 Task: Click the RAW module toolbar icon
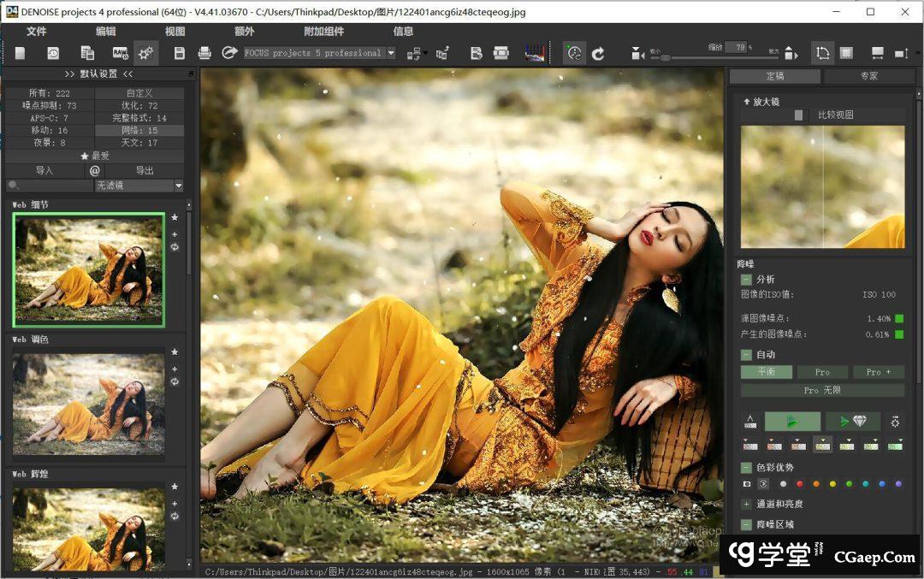119,53
